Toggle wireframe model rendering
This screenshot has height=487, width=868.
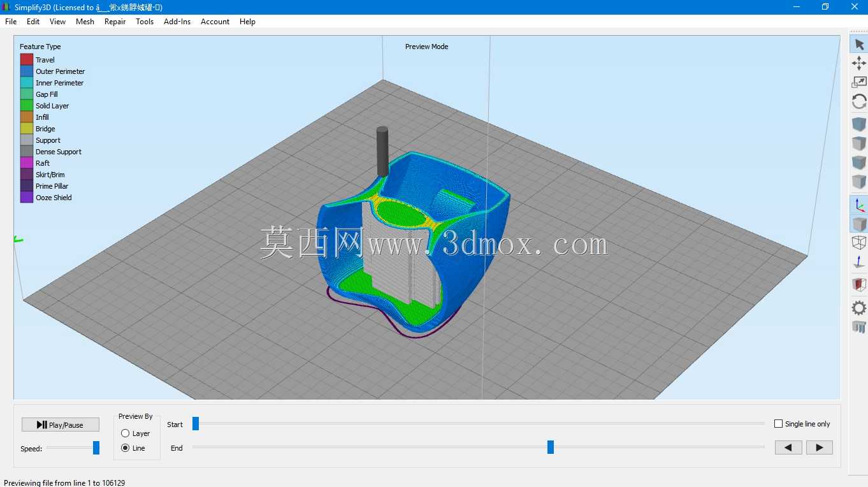point(859,243)
